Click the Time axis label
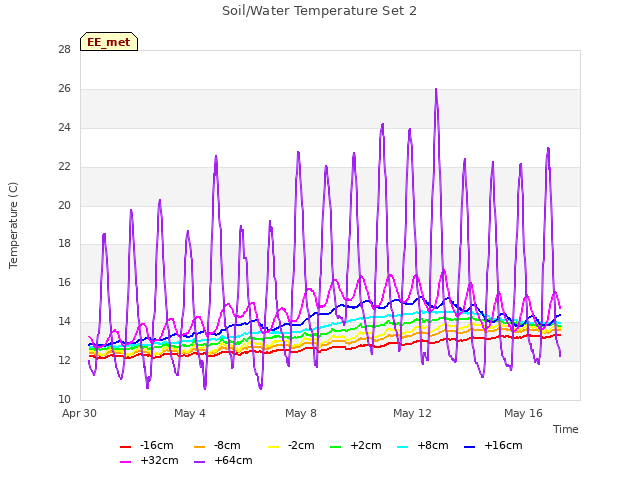The height and width of the screenshot is (480, 640). 566,429
